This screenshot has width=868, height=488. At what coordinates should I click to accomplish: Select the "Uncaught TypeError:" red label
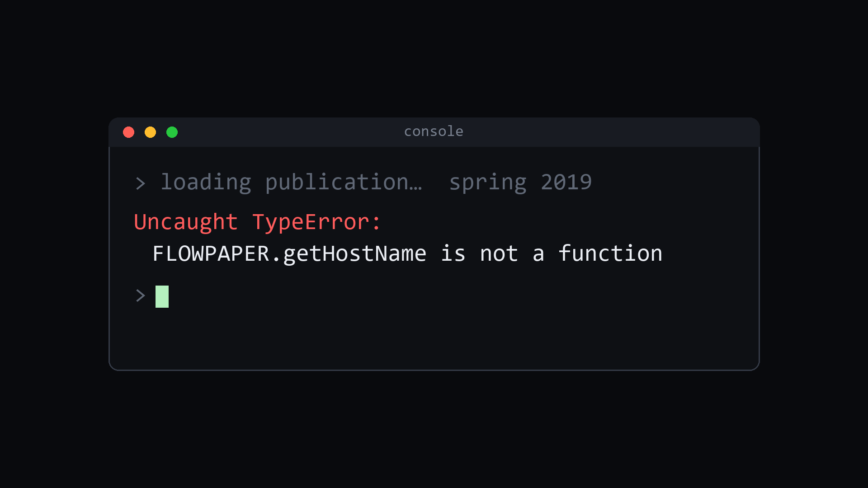click(x=258, y=222)
